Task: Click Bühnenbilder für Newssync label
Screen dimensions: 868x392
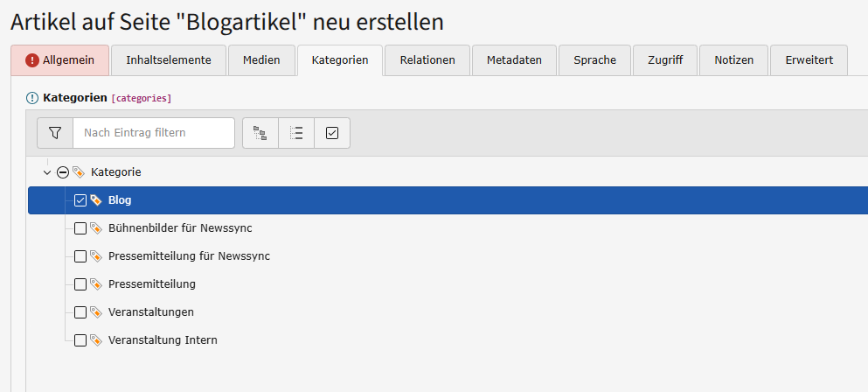Action: point(180,227)
